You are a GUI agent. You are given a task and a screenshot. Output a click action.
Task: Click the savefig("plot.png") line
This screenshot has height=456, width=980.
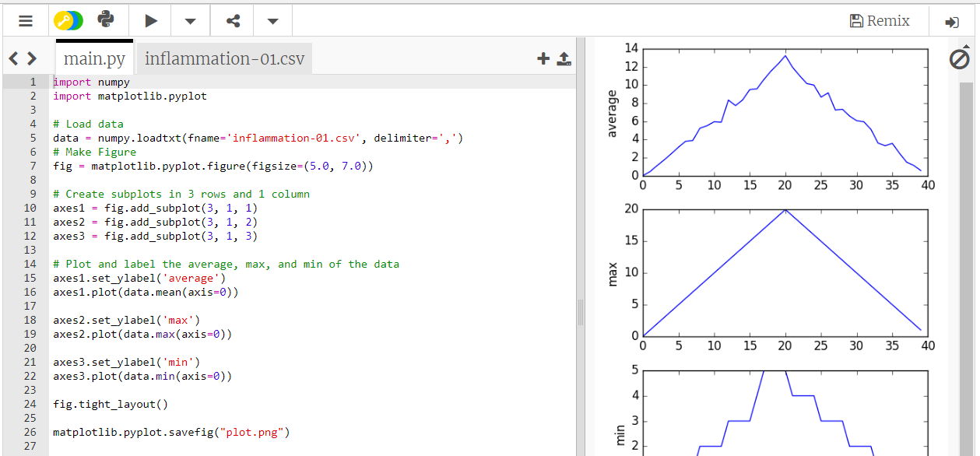(171, 432)
